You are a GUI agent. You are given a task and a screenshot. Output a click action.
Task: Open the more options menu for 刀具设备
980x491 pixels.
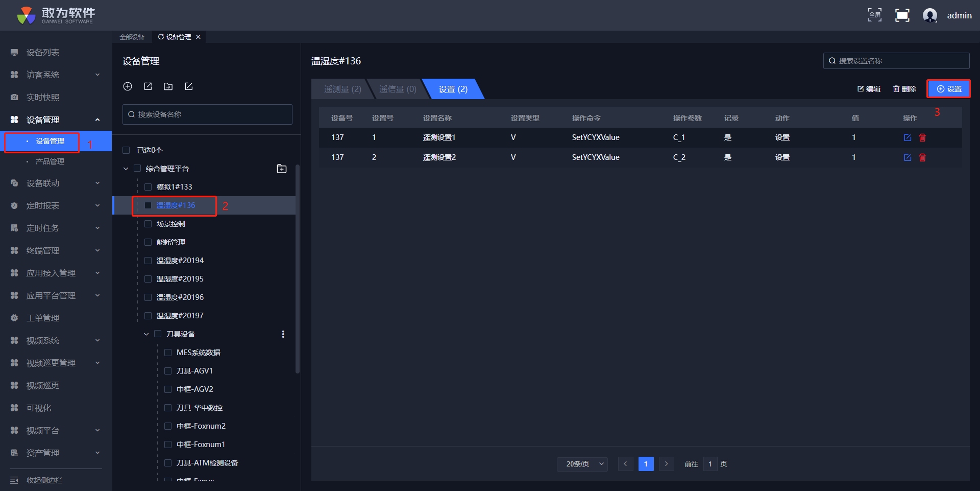283,334
